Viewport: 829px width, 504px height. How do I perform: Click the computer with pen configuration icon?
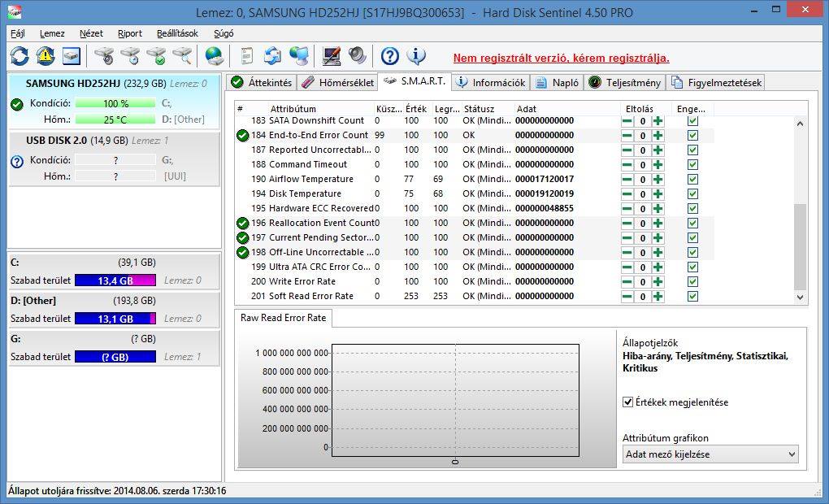(x=332, y=56)
